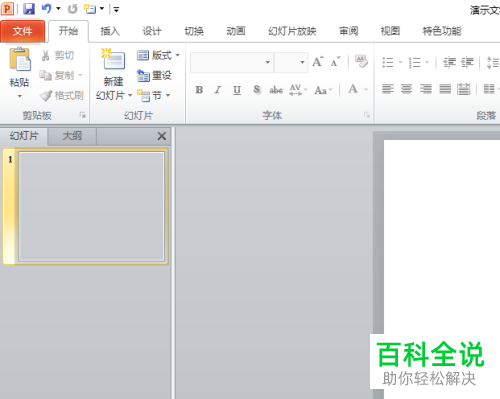This screenshot has height=399, width=500.
Task: Clear all formatting with the eraser icon
Action: tap(361, 61)
